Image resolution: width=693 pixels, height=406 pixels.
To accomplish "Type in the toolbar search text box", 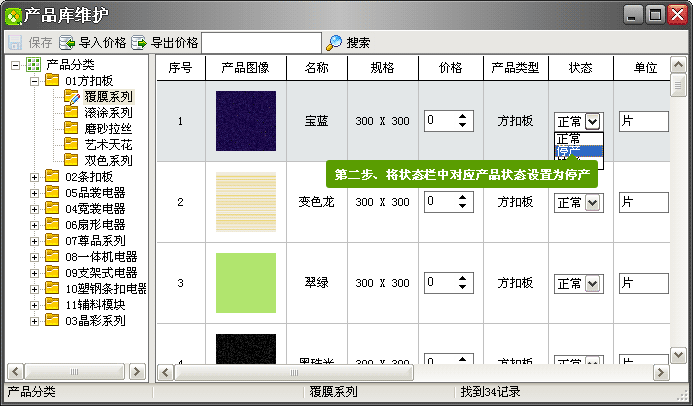I will point(261,43).
